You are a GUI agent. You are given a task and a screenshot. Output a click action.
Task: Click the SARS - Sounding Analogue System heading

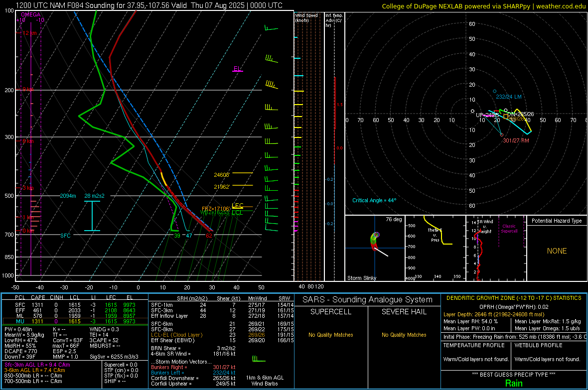(367, 300)
